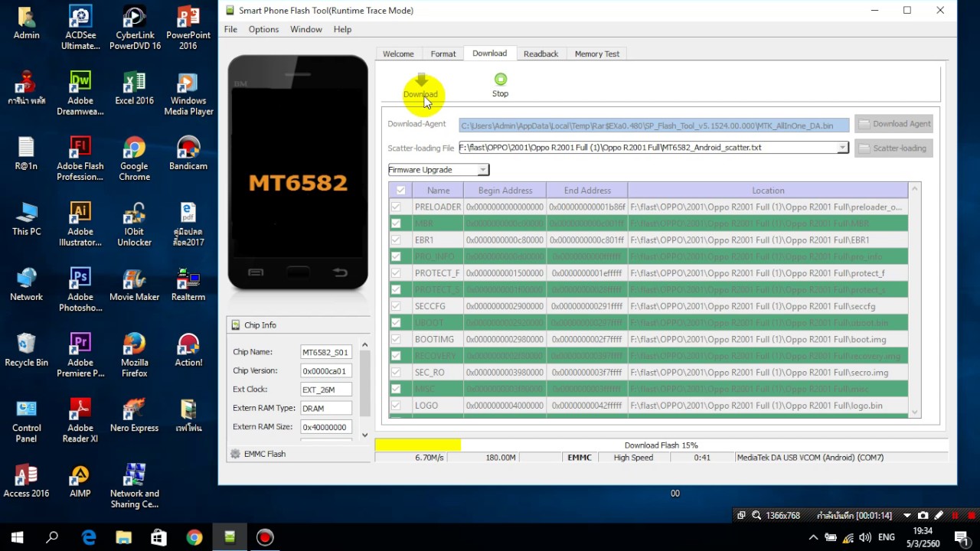Toggle the select-all checkbox in table header
Viewport: 980px width, 551px height.
click(400, 190)
